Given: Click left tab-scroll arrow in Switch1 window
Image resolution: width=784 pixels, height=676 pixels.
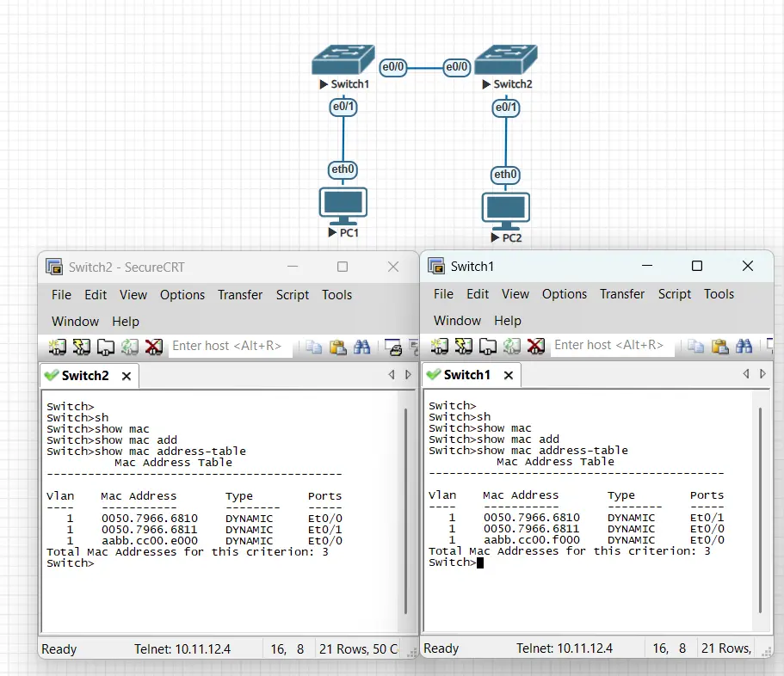Looking at the screenshot, I should [746, 373].
